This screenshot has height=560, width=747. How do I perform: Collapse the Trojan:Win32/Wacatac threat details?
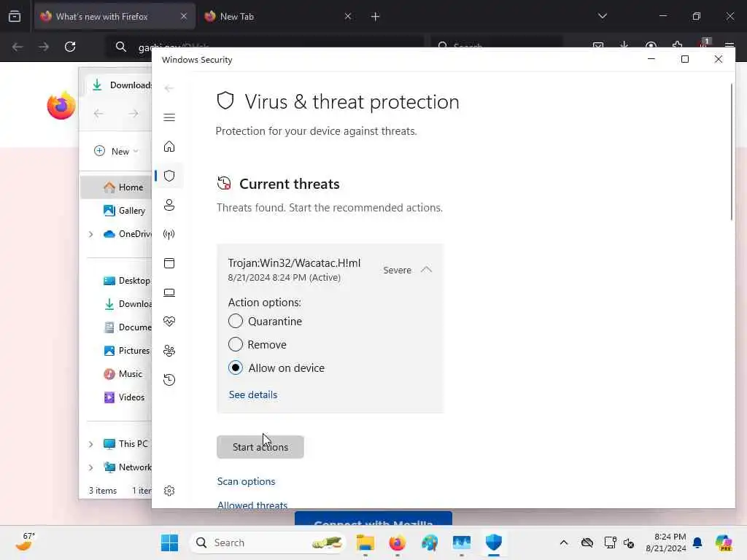[426, 270]
